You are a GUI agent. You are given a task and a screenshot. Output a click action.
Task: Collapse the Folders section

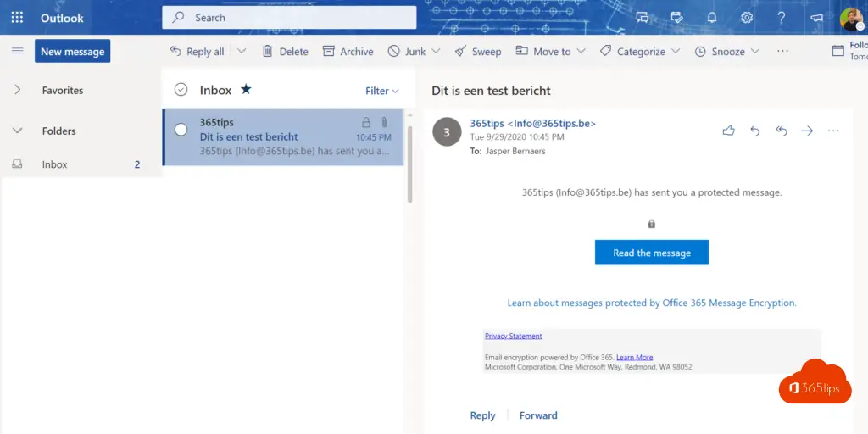pyautogui.click(x=17, y=131)
